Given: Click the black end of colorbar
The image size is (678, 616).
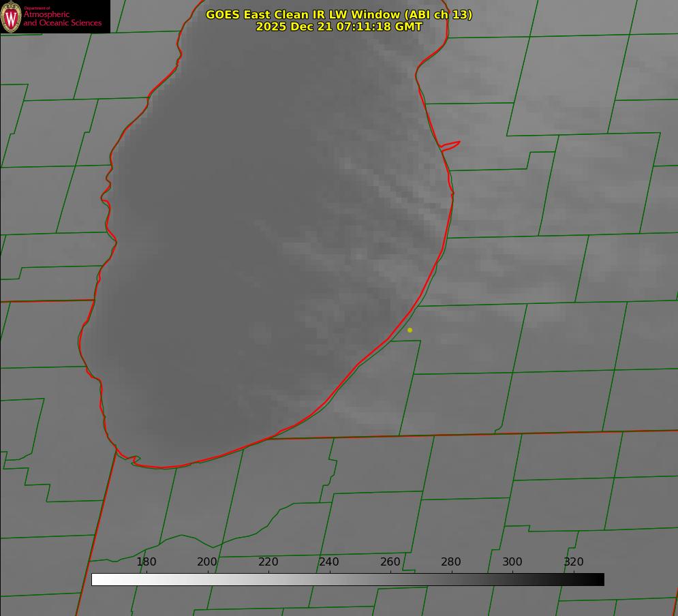Looking at the screenshot, I should 596,580.
